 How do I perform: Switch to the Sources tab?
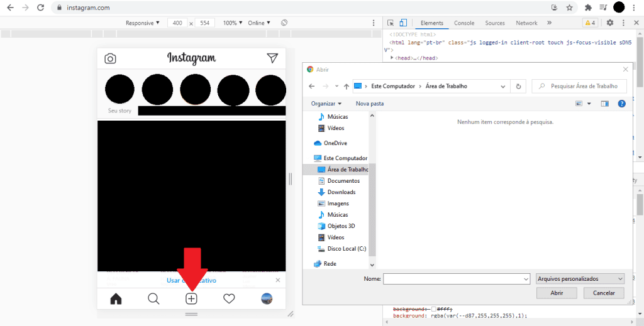pyautogui.click(x=495, y=23)
